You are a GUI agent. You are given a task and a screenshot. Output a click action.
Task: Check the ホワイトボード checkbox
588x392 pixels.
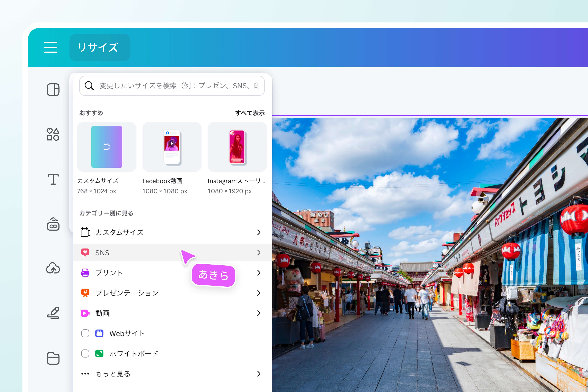click(85, 353)
